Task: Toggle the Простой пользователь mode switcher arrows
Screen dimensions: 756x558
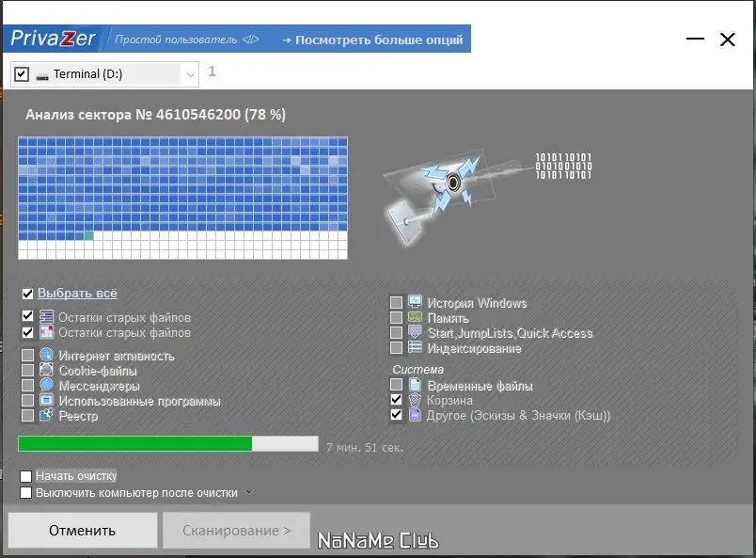Action: point(250,40)
